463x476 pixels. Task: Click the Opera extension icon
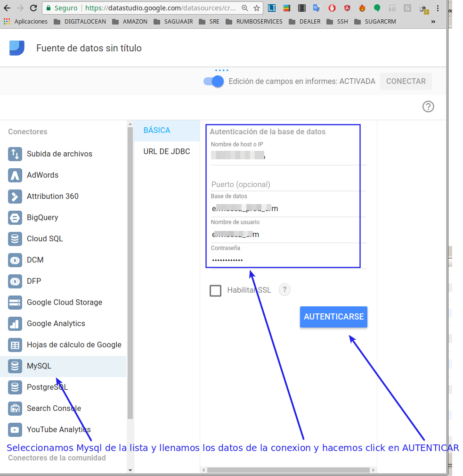332,8
